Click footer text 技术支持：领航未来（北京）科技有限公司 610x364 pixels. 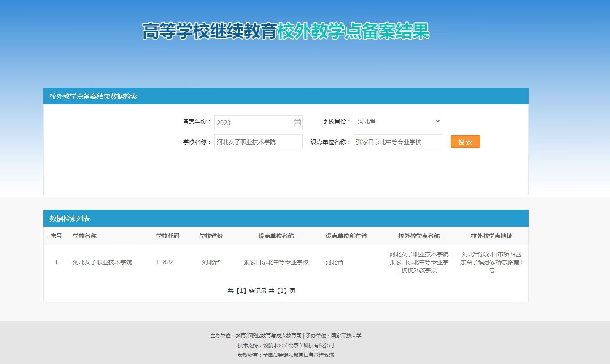286,345
